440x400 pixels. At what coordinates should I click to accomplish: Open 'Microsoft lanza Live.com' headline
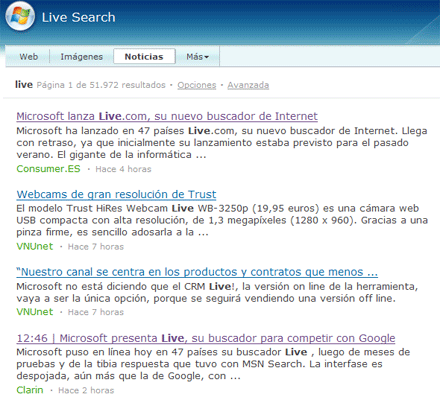point(167,116)
